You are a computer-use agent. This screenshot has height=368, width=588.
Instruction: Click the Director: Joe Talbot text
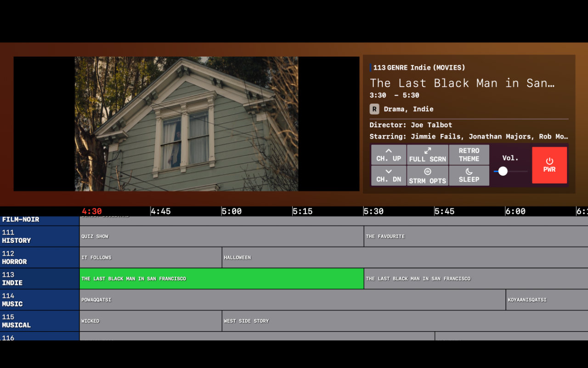click(411, 125)
